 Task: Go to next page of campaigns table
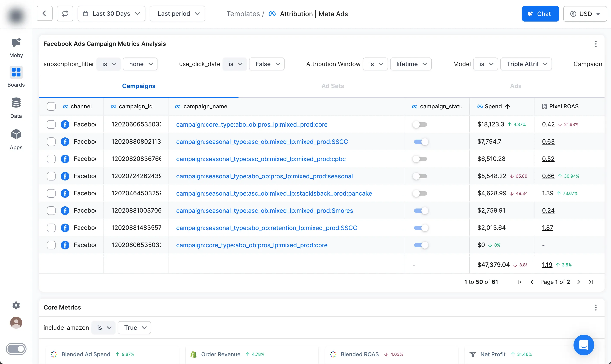[578, 282]
